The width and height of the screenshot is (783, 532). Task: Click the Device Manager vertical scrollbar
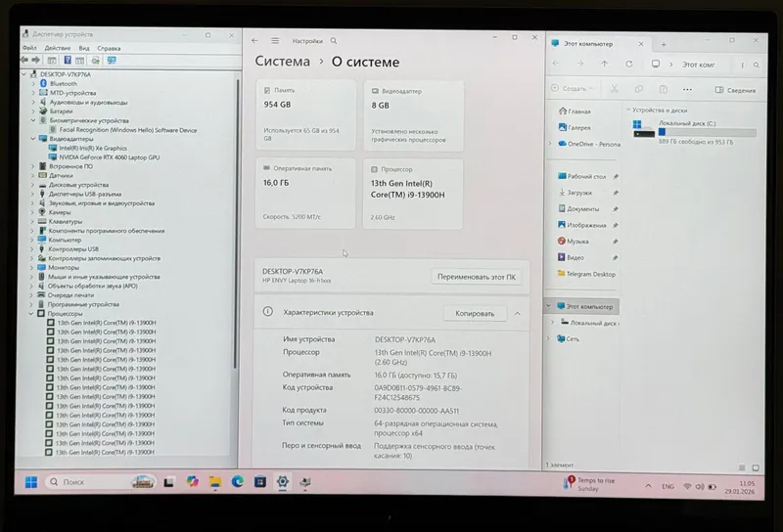[x=236, y=225]
